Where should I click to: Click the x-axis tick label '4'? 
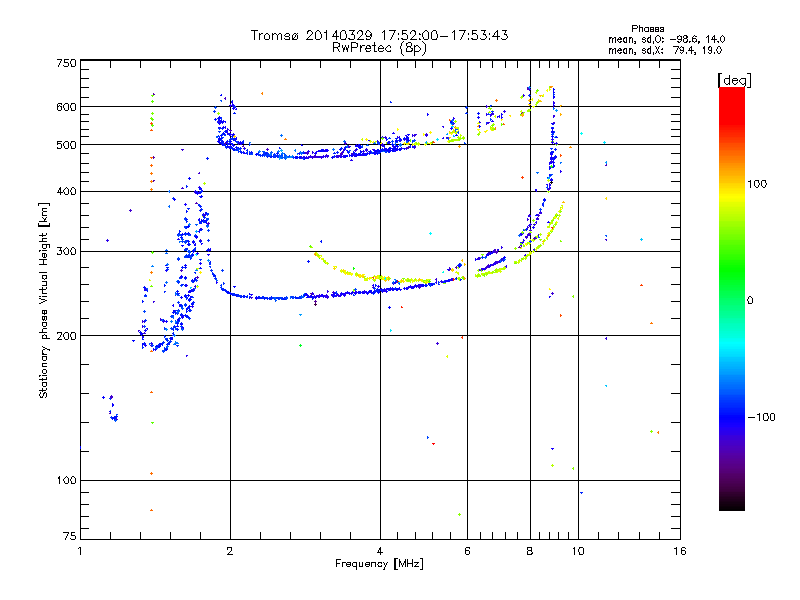pos(380,551)
